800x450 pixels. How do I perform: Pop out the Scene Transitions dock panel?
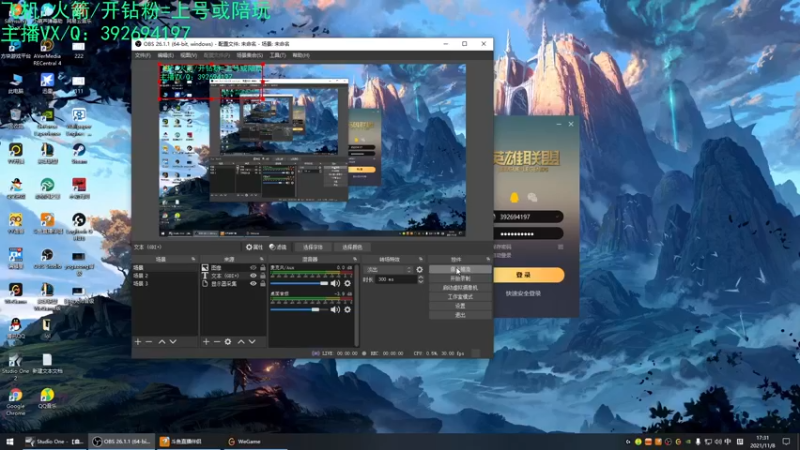[421, 259]
